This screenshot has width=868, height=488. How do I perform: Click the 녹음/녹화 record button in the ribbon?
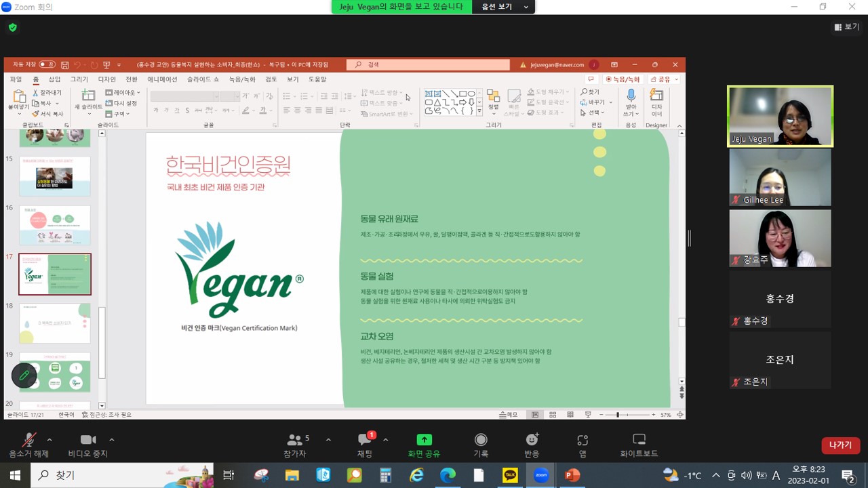pyautogui.click(x=623, y=79)
